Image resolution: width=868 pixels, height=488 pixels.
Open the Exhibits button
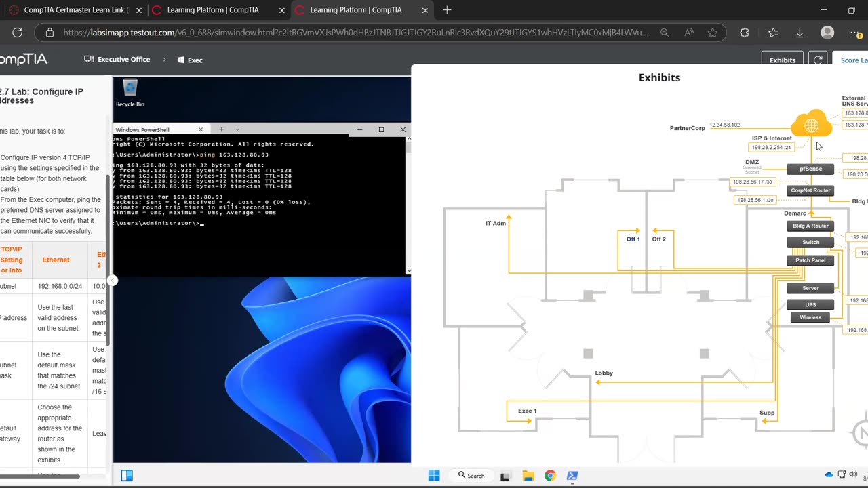783,60
